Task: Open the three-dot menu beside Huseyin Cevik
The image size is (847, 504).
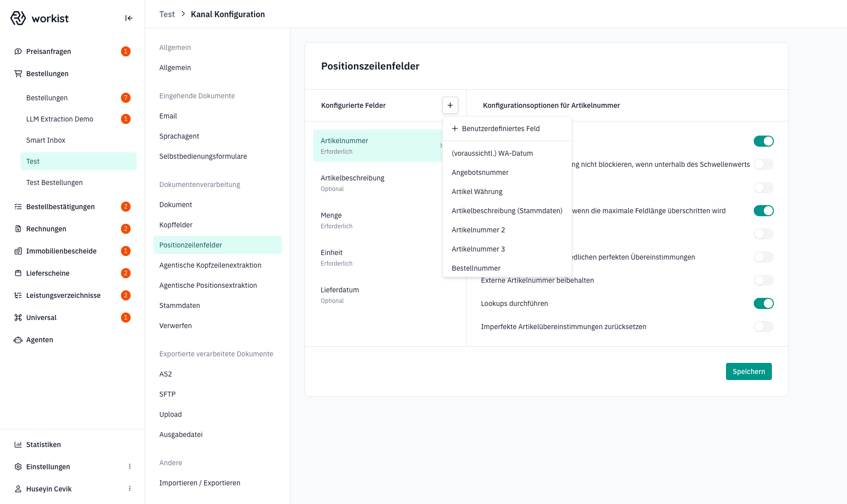Action: tap(130, 489)
